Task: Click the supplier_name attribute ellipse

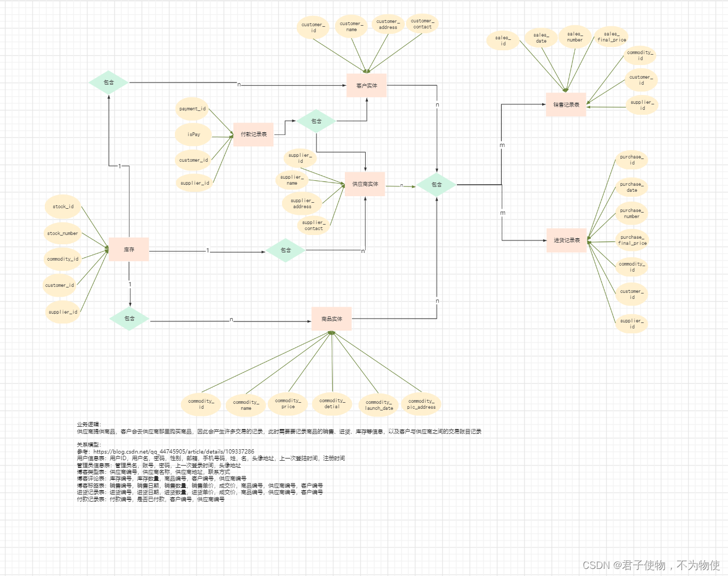Action: [x=292, y=180]
